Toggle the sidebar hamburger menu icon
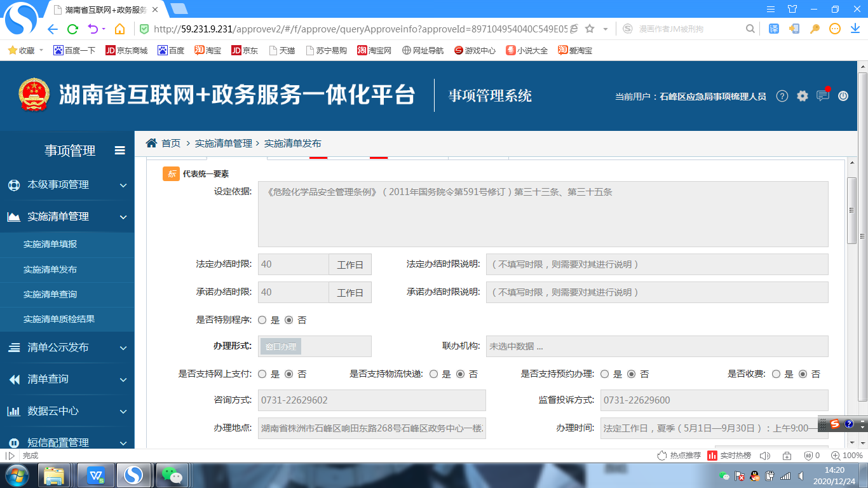868x488 pixels. coord(119,151)
